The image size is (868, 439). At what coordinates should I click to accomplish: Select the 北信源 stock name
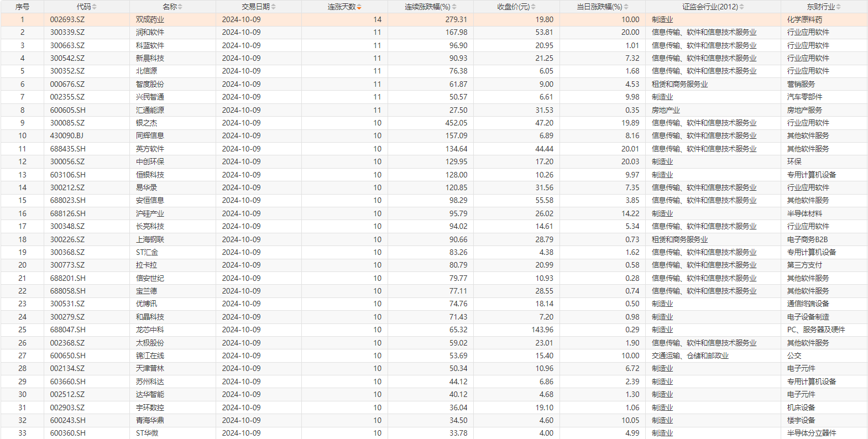[x=147, y=71]
